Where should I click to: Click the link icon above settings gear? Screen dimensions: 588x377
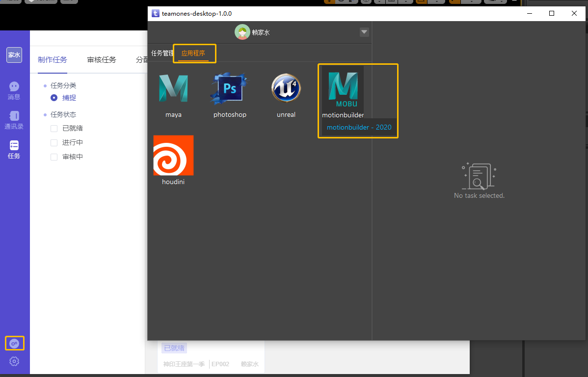(x=14, y=343)
